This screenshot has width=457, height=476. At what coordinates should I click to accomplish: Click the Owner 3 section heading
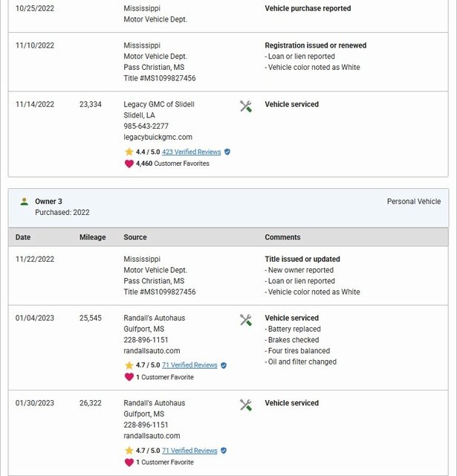point(48,202)
